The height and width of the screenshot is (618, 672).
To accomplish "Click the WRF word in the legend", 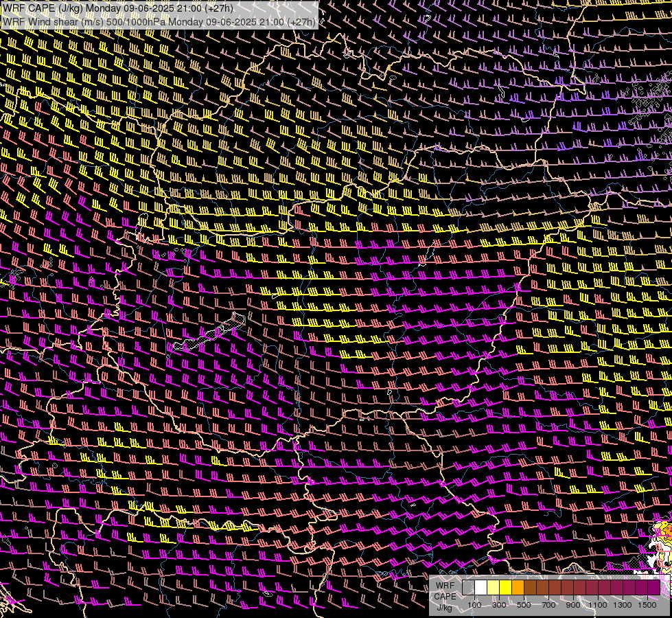I will point(445,586).
